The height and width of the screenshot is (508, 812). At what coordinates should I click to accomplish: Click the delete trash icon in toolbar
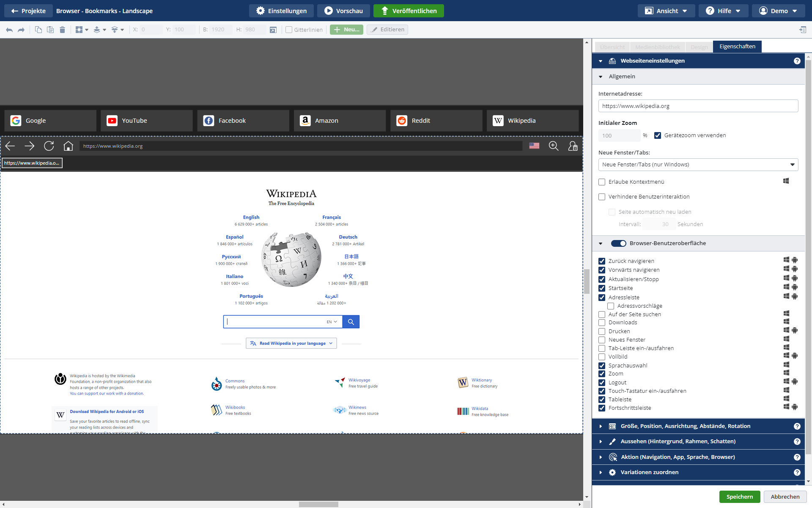click(x=62, y=30)
